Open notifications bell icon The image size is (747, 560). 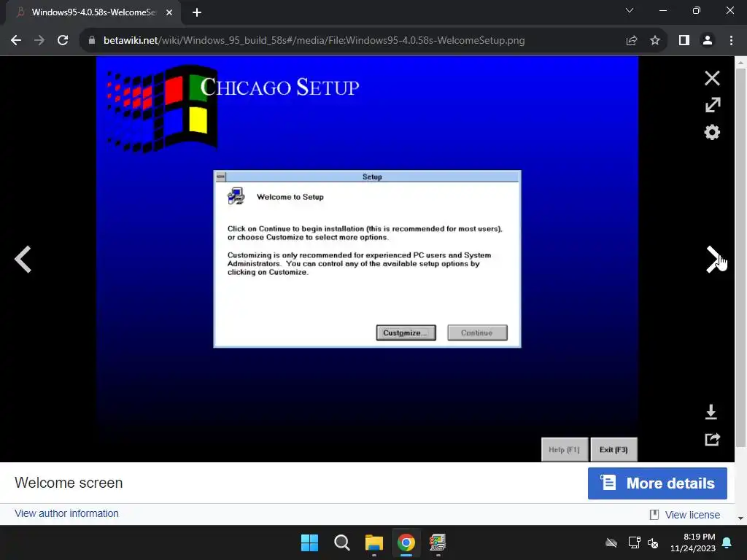[x=727, y=542]
